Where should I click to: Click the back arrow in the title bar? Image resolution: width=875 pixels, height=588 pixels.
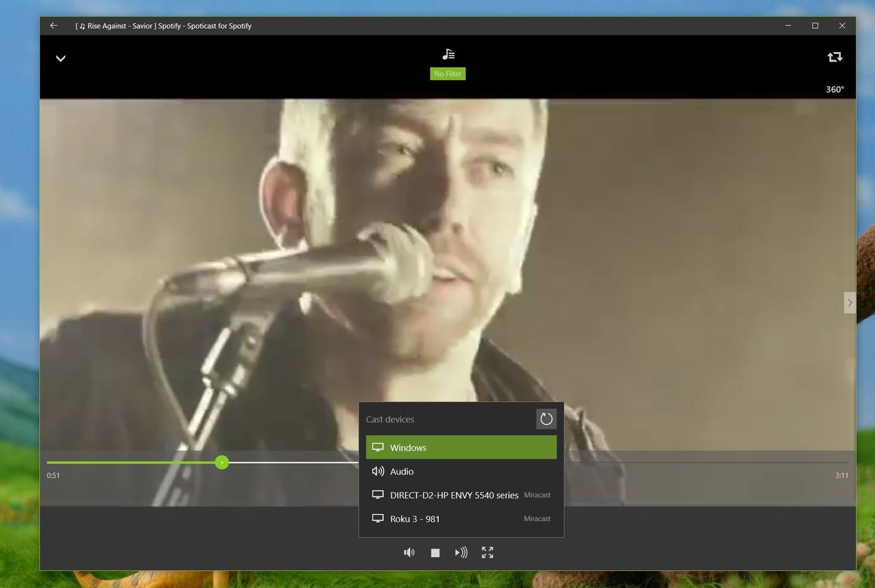click(x=54, y=26)
